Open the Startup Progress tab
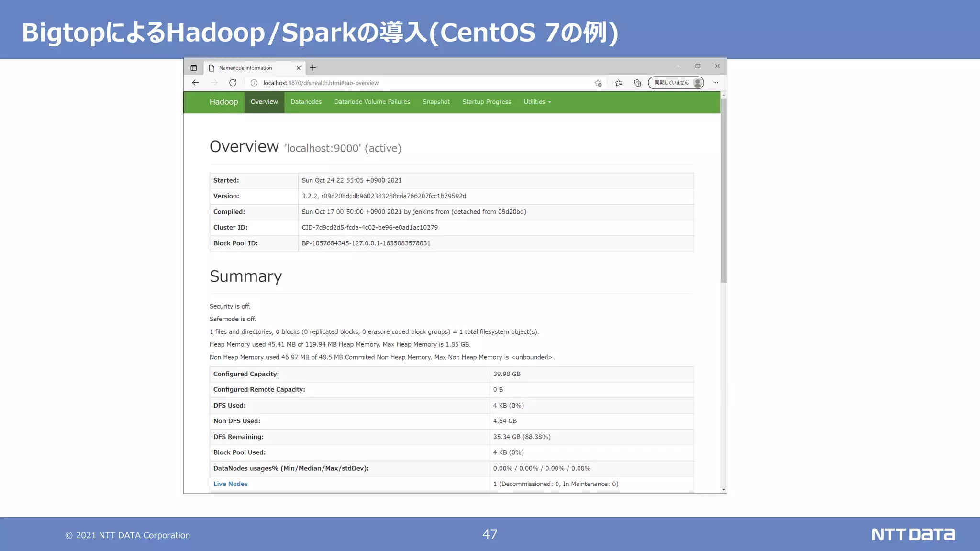980x551 pixels. tap(487, 102)
